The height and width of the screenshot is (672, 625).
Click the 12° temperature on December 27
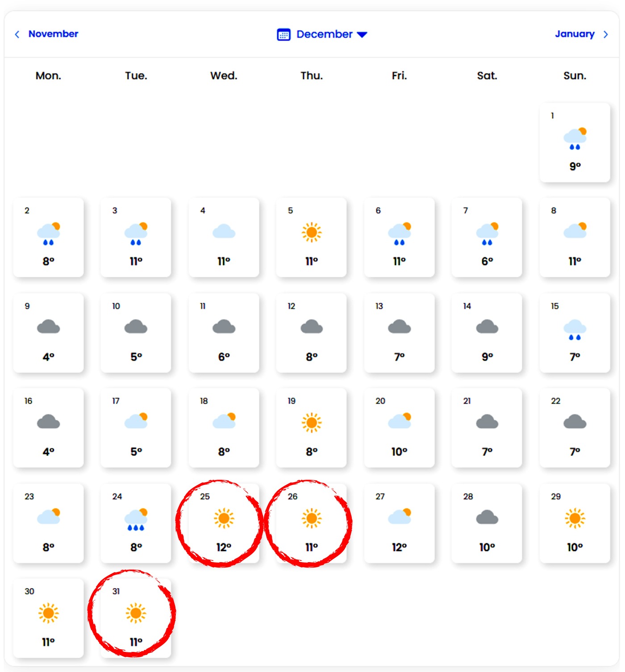click(400, 547)
